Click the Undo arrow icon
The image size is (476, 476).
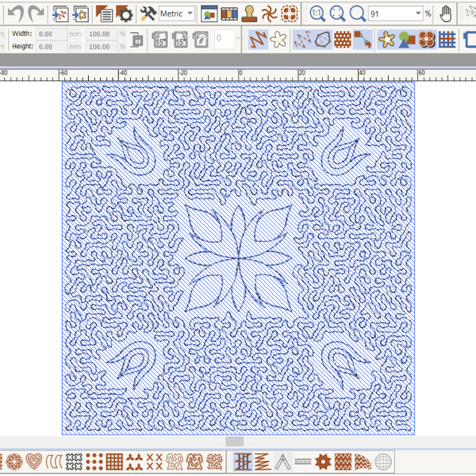pos(15,13)
